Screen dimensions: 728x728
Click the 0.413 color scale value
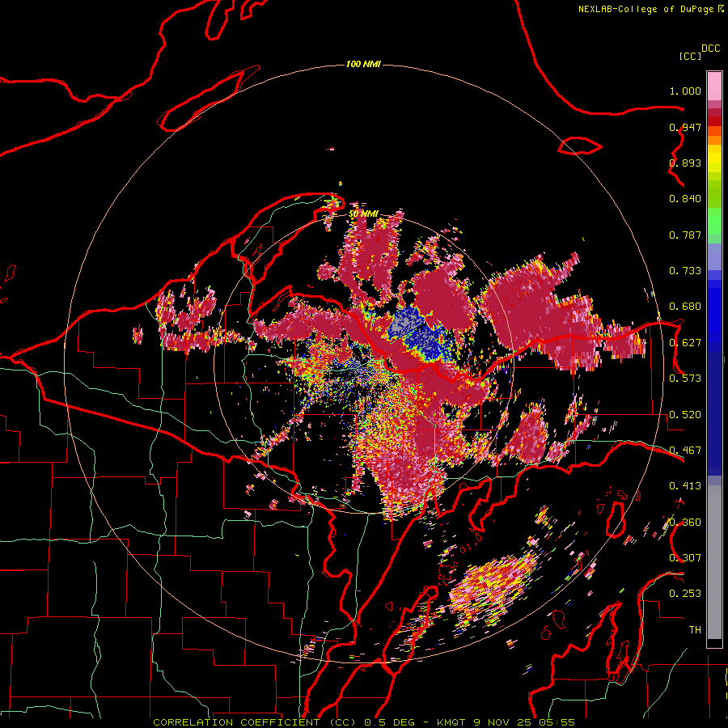685,486
